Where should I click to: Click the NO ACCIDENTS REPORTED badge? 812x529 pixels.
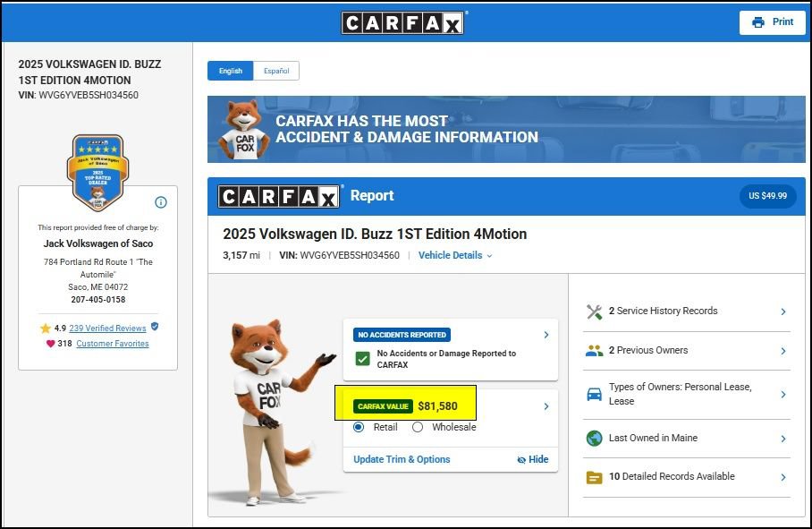pos(402,335)
